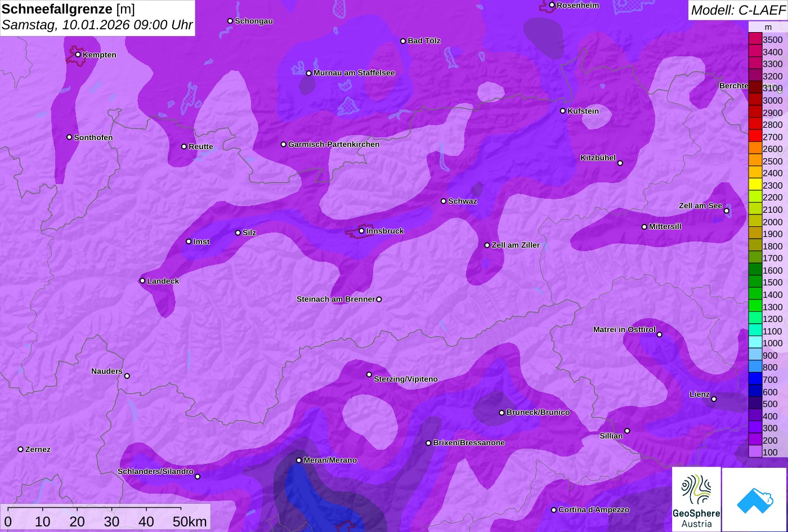Click the Steinach am Brenner label
This screenshot has height=532, width=788.
pyautogui.click(x=335, y=299)
